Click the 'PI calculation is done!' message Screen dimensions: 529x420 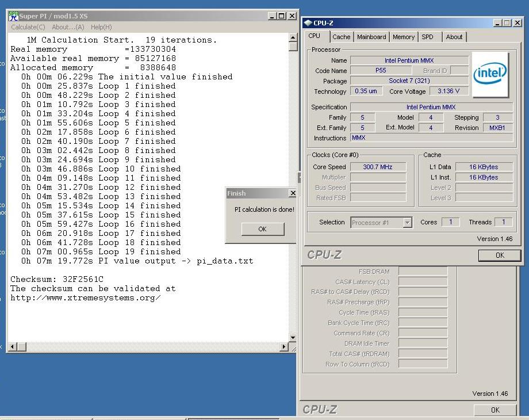(264, 209)
